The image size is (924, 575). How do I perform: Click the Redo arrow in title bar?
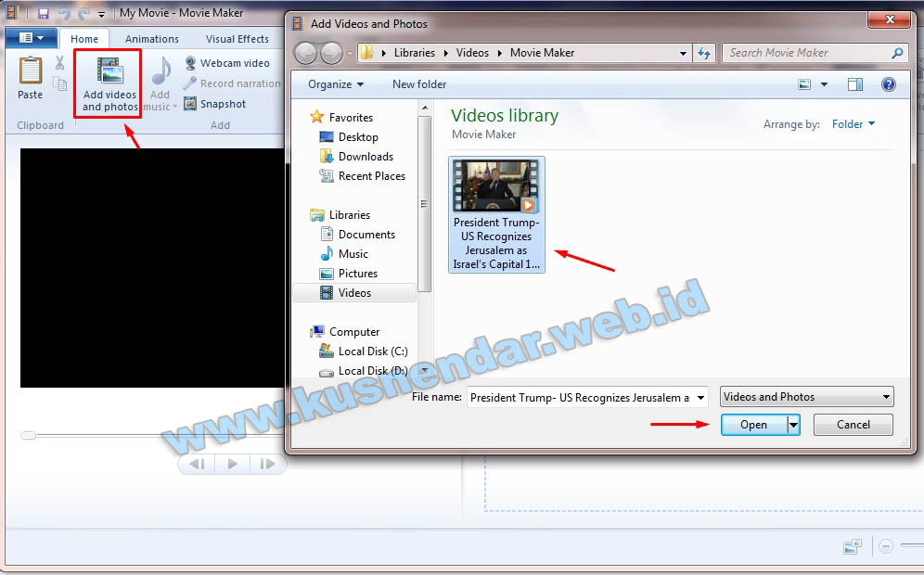84,13
